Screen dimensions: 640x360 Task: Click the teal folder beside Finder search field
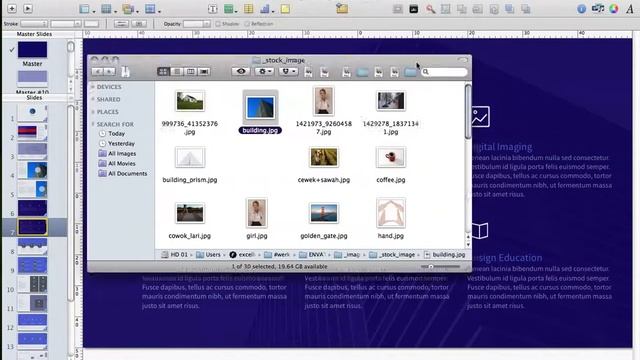(411, 72)
